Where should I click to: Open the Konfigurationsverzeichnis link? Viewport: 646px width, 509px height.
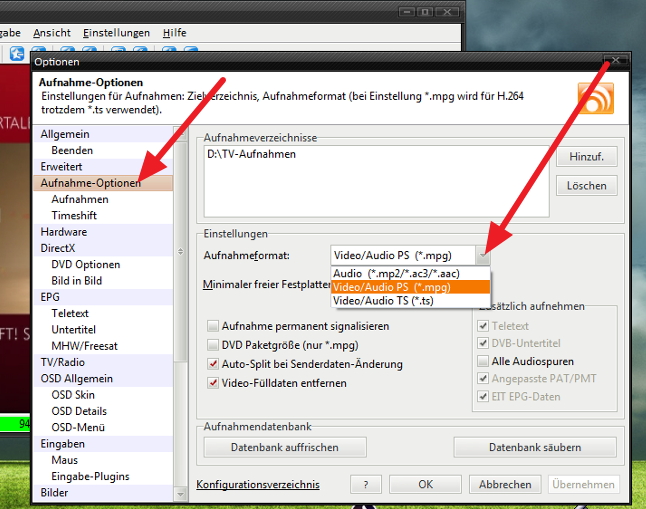tap(258, 485)
